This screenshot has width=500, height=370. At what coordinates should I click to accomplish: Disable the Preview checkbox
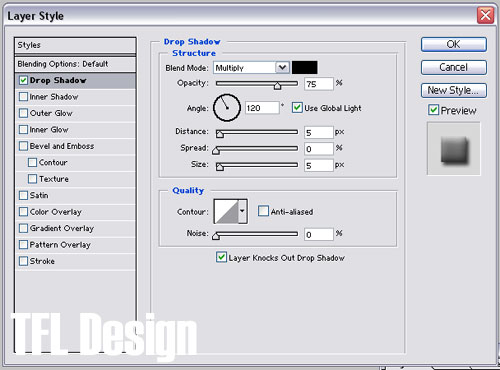tap(433, 110)
